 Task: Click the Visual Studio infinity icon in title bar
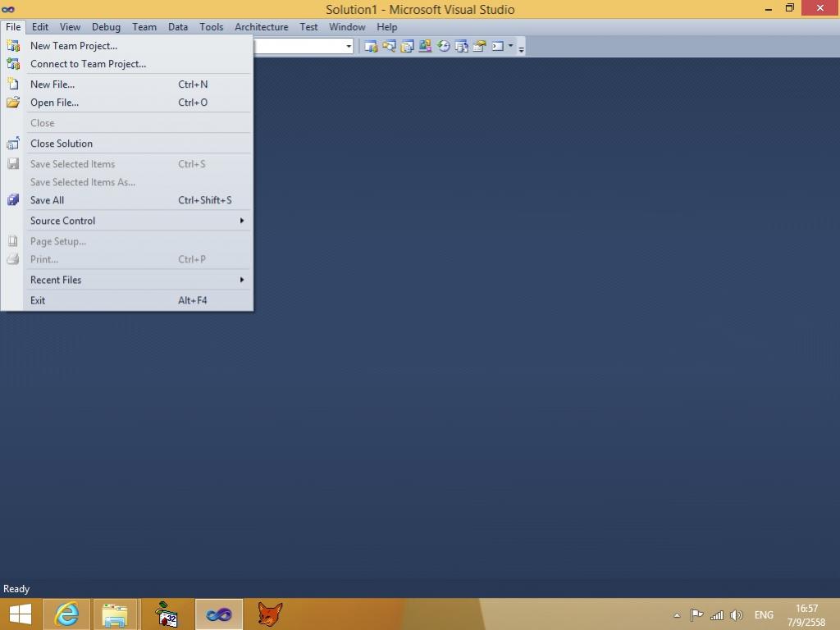click(8, 9)
